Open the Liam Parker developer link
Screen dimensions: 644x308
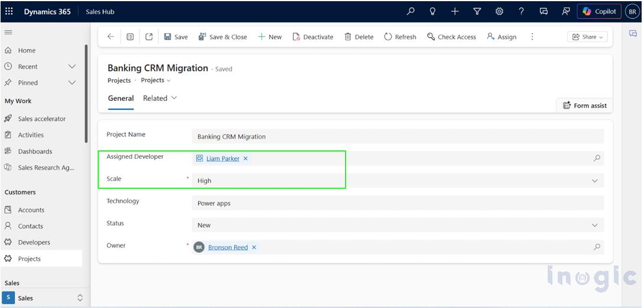point(223,158)
